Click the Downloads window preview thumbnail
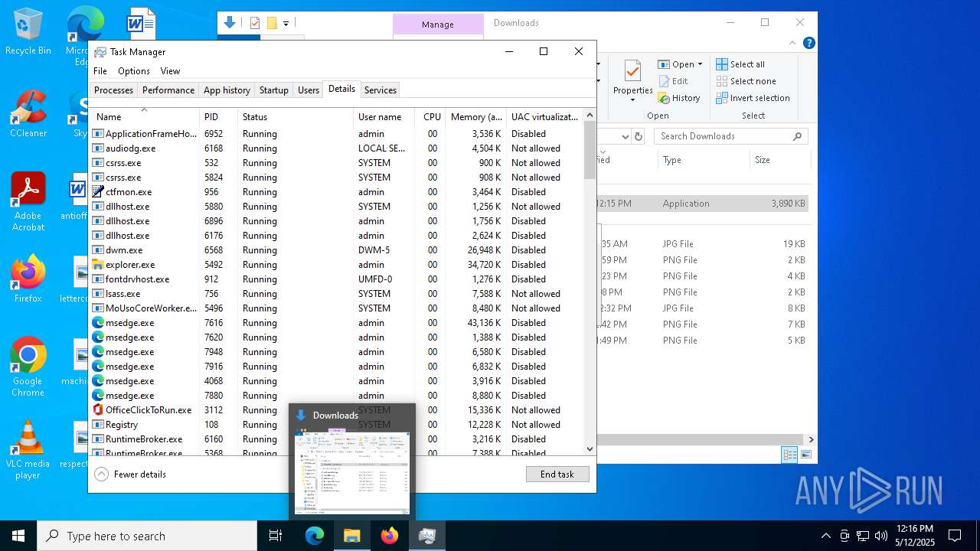This screenshot has width=980, height=551. tap(352, 471)
